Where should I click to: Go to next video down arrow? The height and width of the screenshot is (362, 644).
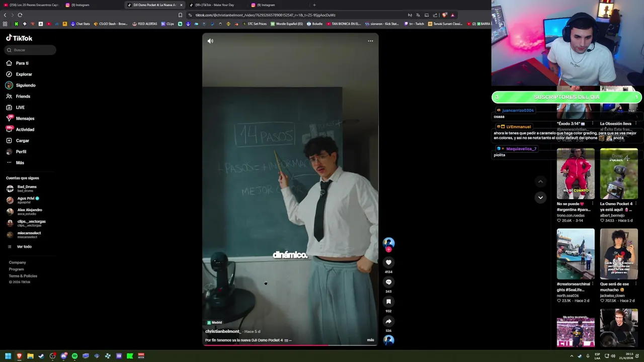[540, 198]
